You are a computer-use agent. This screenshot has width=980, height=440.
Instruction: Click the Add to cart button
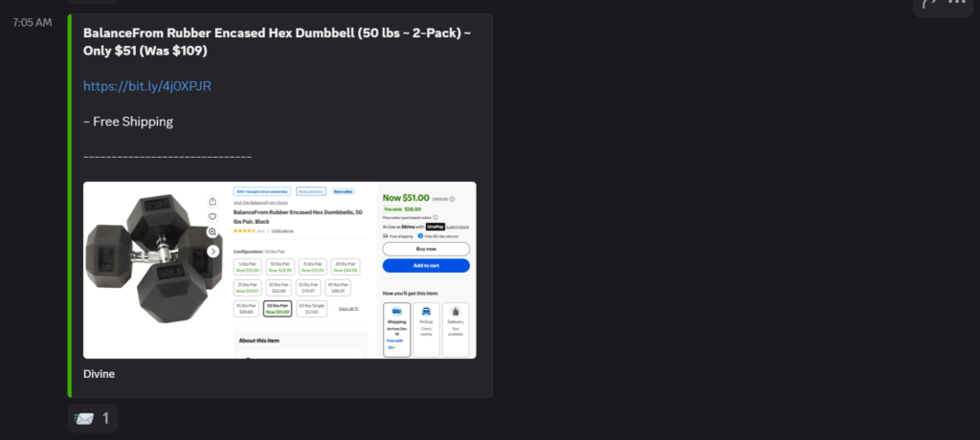coord(426,265)
